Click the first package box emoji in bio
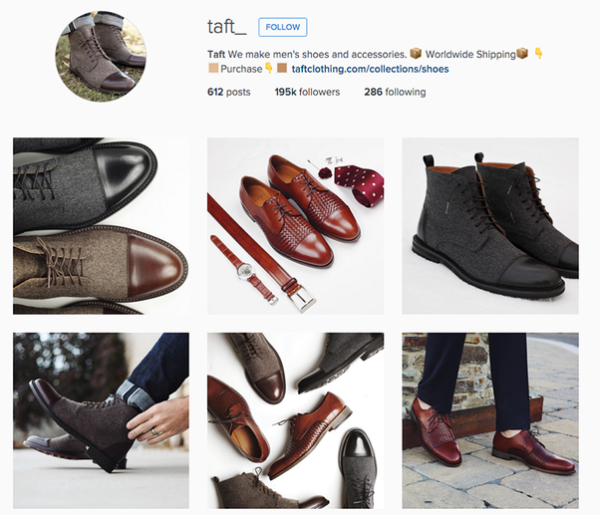600x515 pixels. point(416,54)
